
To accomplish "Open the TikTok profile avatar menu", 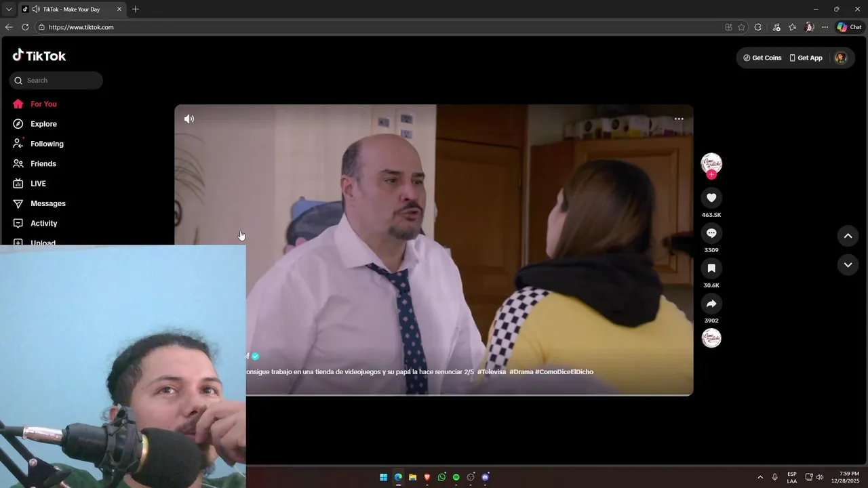I will (x=841, y=58).
